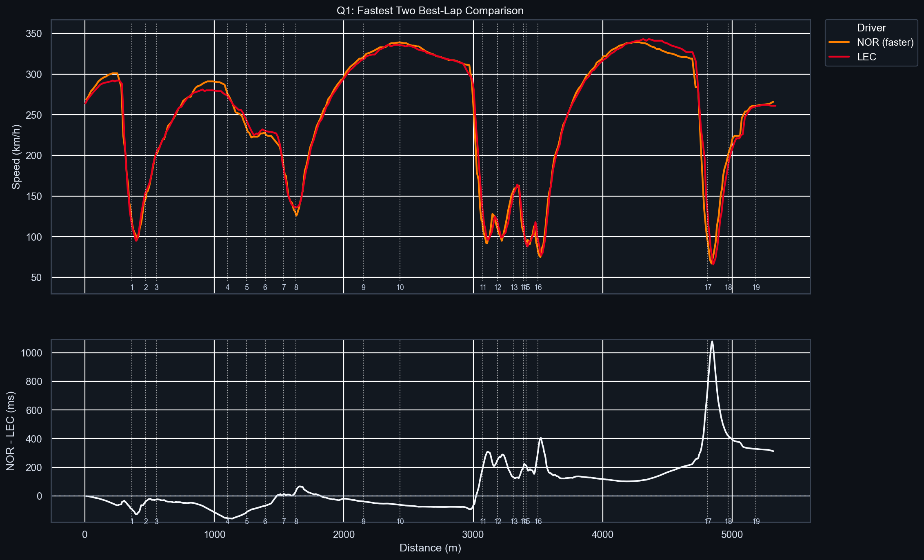Click the 800 tick on the delta axis
The width and height of the screenshot is (924, 560).
pyautogui.click(x=34, y=381)
